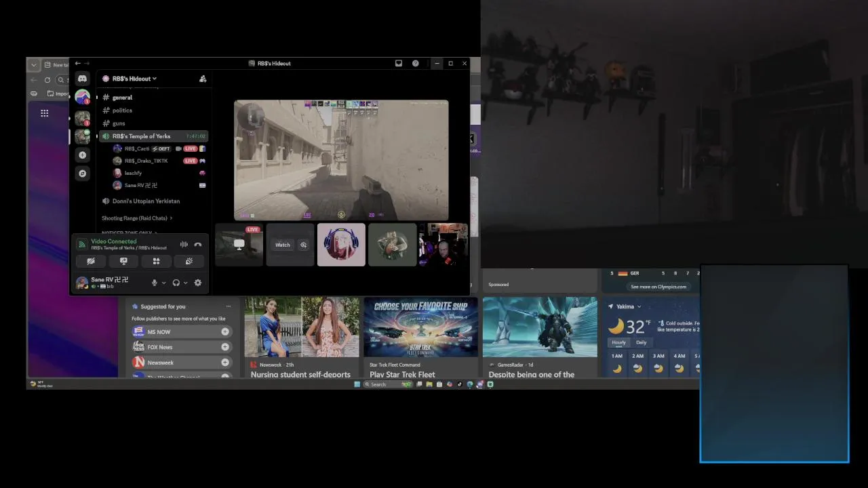
Task: Select the LIVE screen share thumbnail
Action: click(239, 245)
